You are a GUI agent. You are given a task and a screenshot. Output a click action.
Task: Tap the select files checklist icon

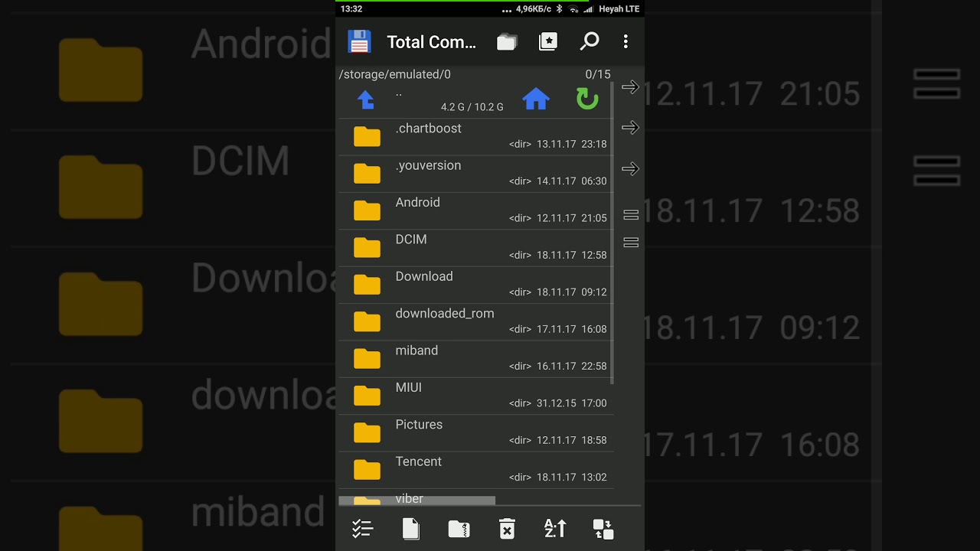click(362, 529)
